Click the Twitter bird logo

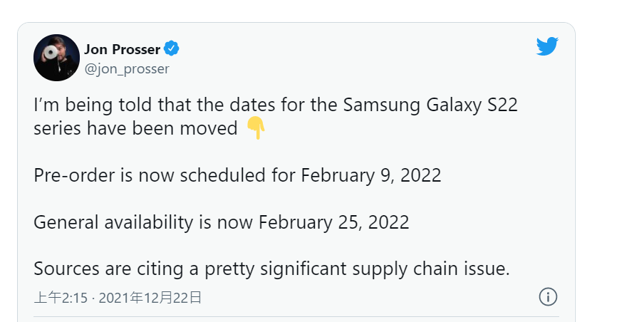pyautogui.click(x=547, y=47)
